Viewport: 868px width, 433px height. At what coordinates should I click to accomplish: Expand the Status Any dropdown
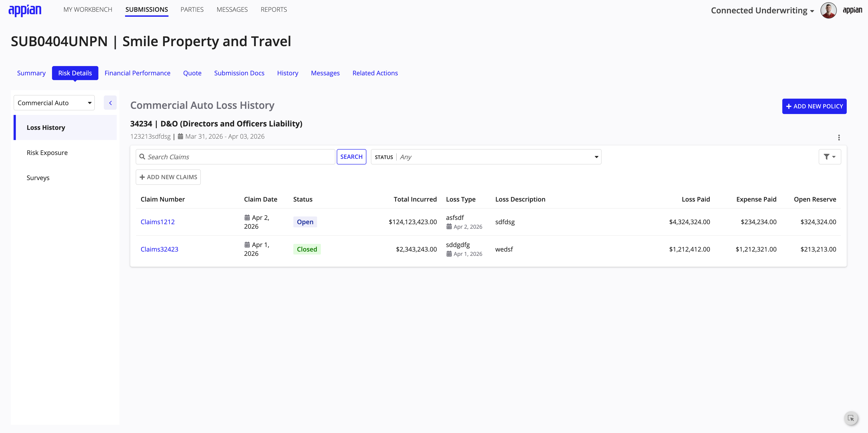[486, 157]
